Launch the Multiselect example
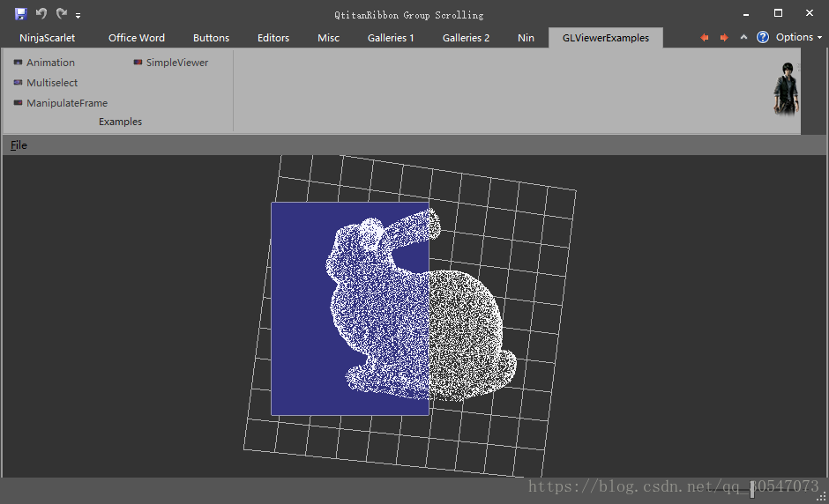The height and width of the screenshot is (504, 829). tap(46, 83)
